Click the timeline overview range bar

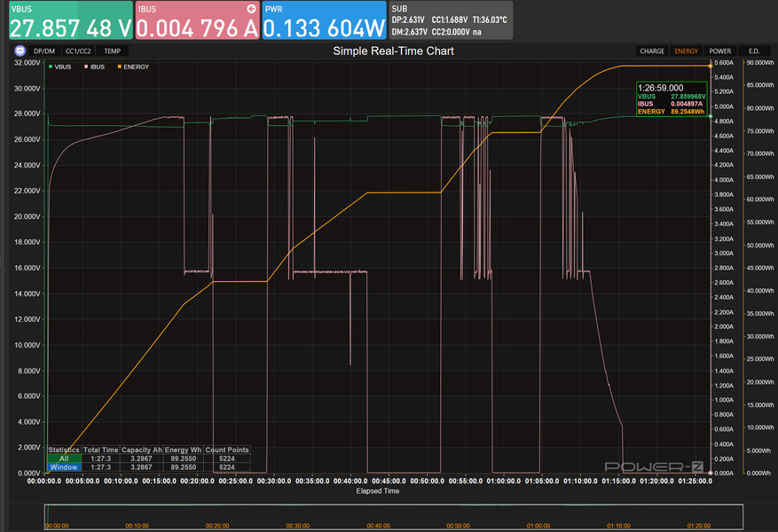[x=393, y=514]
